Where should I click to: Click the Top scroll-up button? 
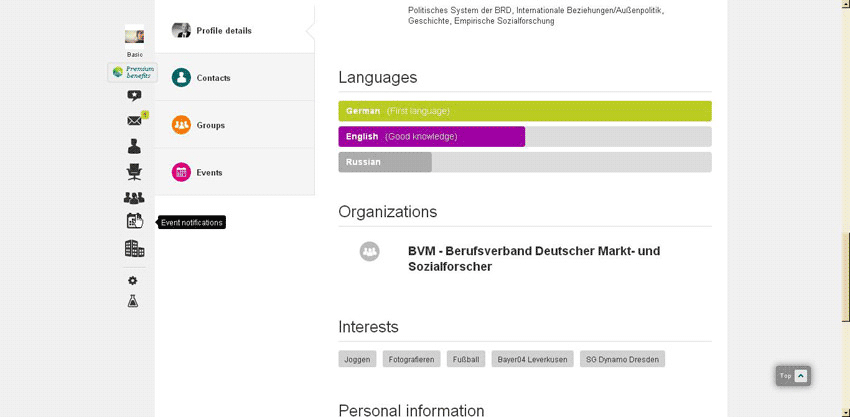[x=793, y=376]
